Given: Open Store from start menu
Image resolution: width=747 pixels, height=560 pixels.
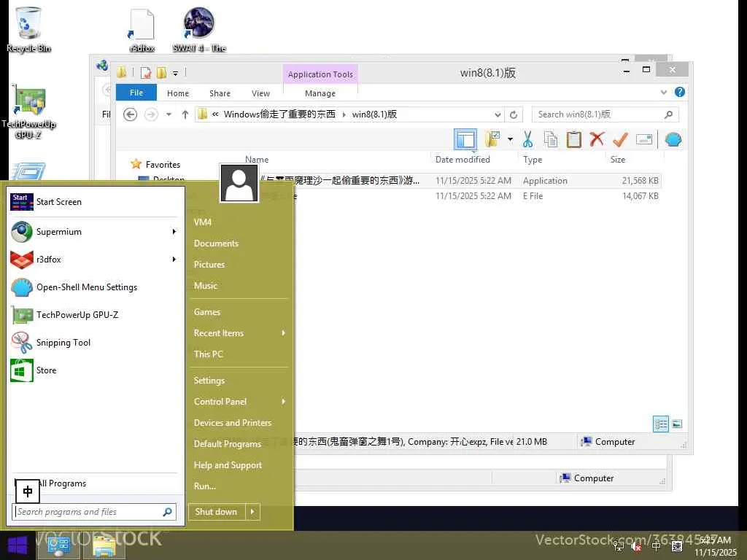Looking at the screenshot, I should (96, 370).
